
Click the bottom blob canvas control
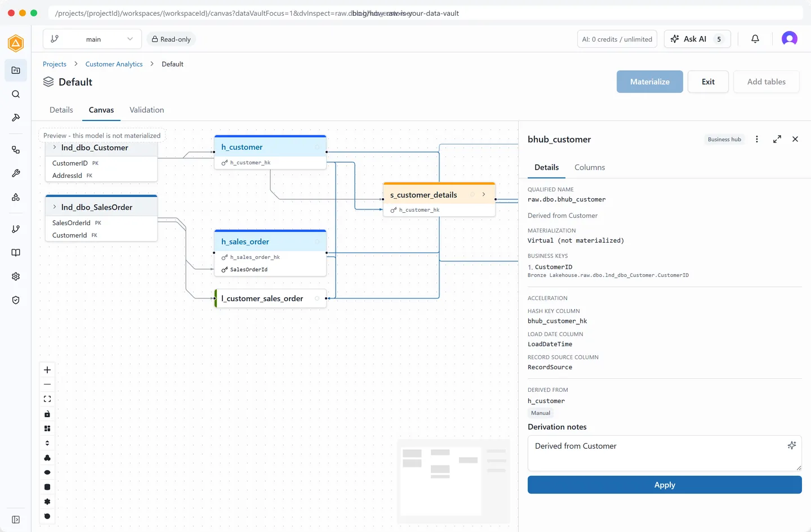coord(47,516)
